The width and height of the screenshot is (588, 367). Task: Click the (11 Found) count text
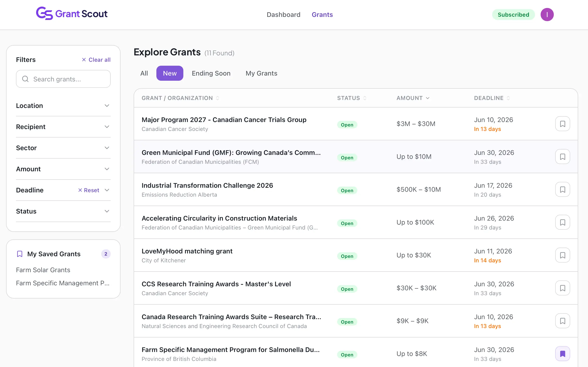219,53
